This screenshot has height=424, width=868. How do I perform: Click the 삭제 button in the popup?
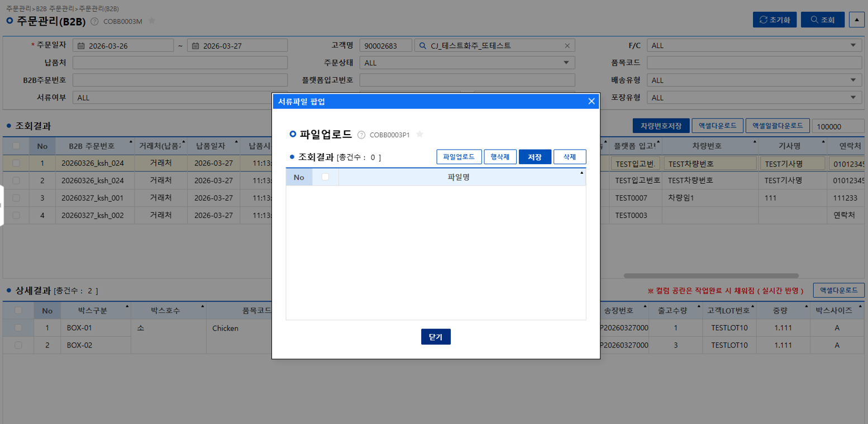click(570, 157)
